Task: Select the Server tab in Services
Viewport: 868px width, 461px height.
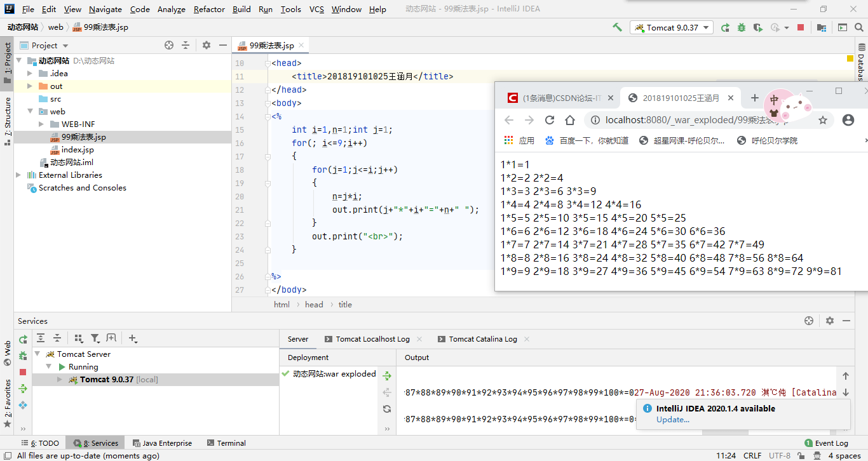Action: click(x=298, y=339)
